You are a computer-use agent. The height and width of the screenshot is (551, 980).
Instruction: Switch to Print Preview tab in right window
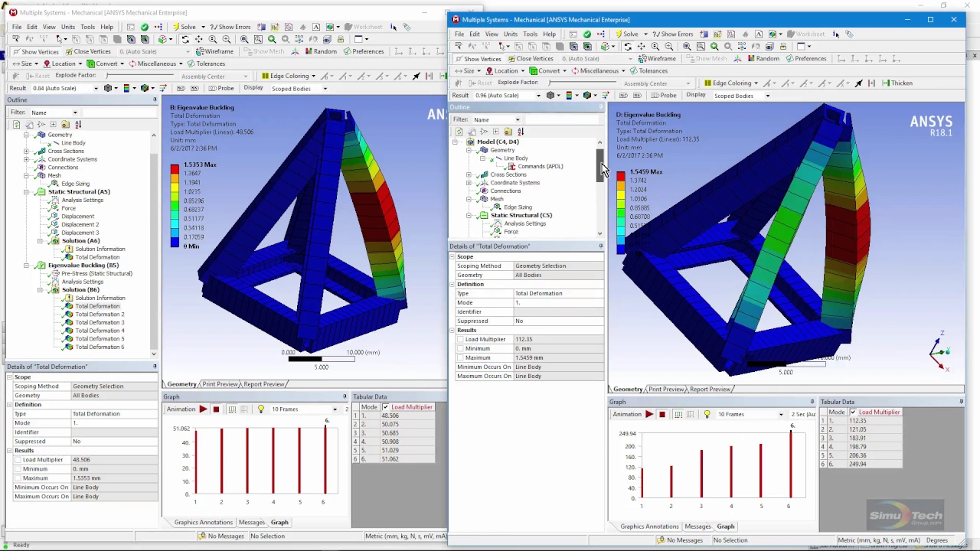pos(665,389)
